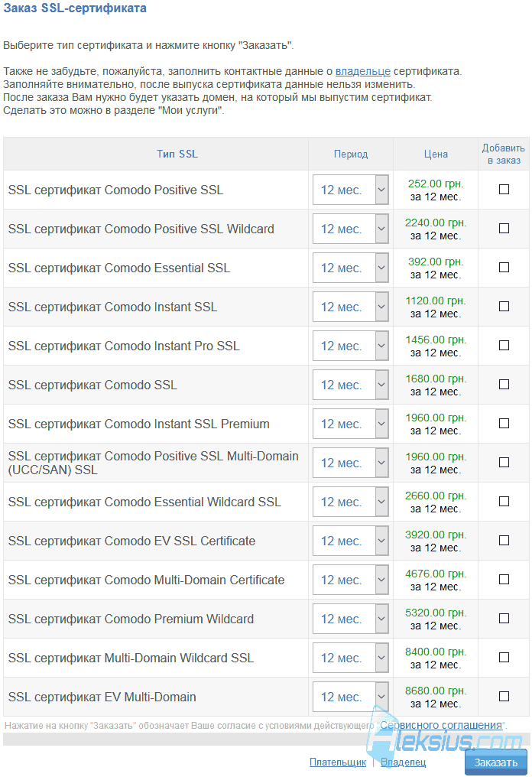Open period dropdown for Comodo EV SSL Certificate
The image size is (532, 777).
tap(351, 541)
